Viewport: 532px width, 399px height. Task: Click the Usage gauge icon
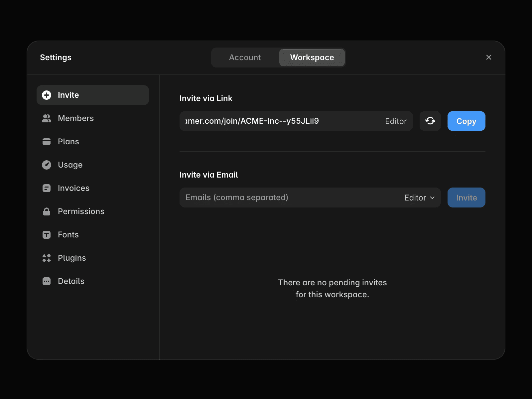(x=47, y=165)
